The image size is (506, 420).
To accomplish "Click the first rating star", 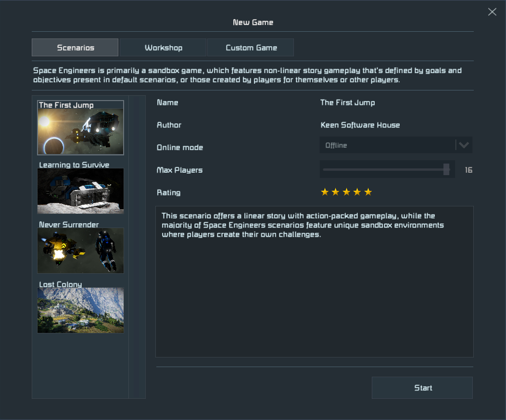I will pos(325,192).
